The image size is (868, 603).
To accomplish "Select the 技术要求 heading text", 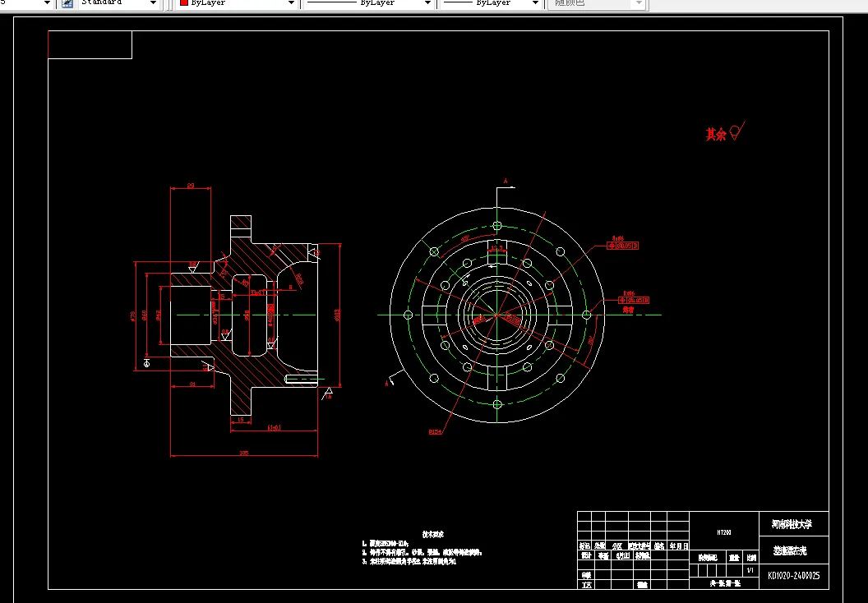I will [433, 534].
